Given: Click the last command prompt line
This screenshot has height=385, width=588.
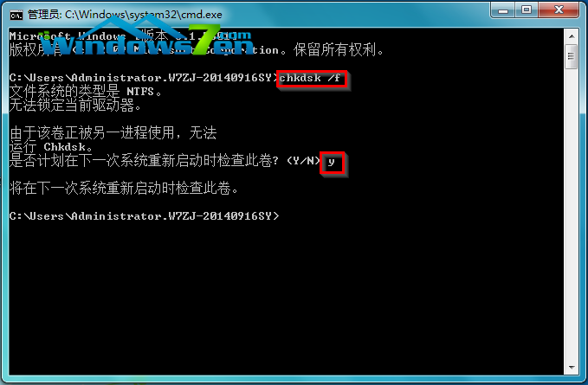Looking at the screenshot, I should point(145,216).
